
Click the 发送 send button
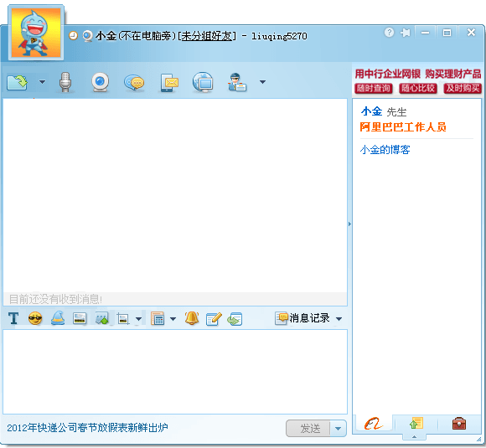coord(308,429)
